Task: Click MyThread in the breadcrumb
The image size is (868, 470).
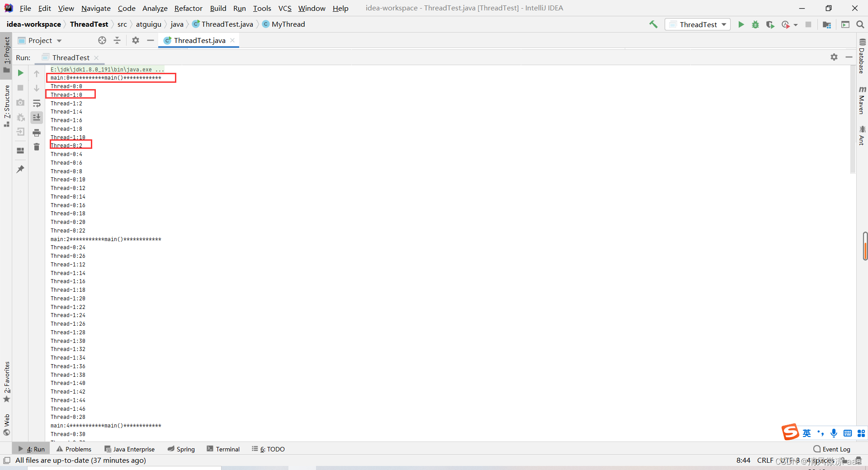Action: coord(283,24)
